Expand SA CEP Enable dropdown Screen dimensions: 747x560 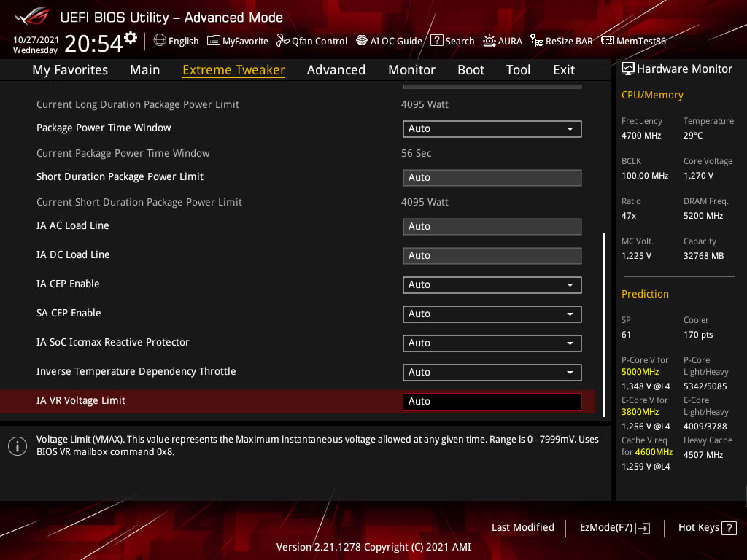point(492,314)
